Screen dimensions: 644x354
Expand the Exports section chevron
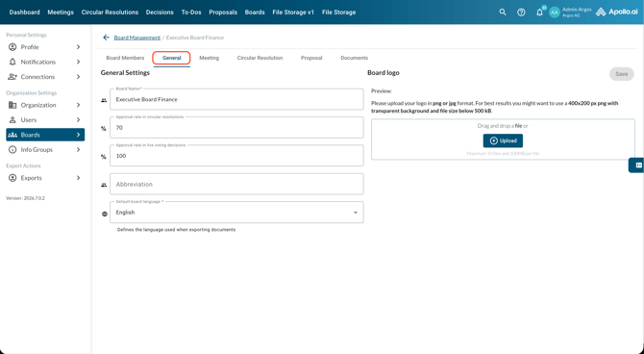78,178
